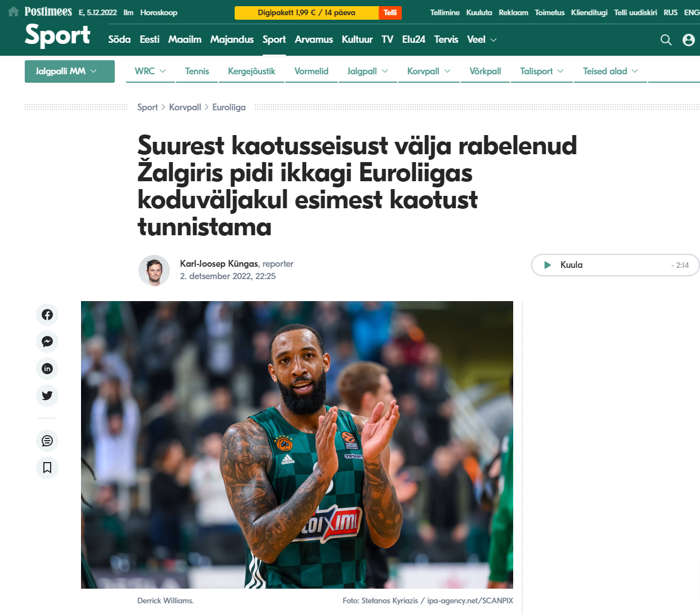Share article on Facebook

(x=47, y=315)
